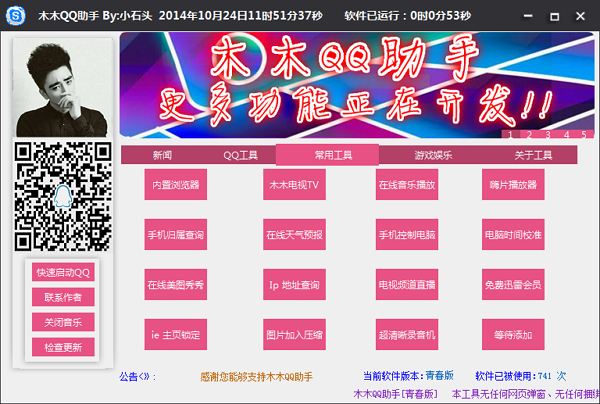
Task: Switch to the 新闻 tab
Action: [x=162, y=155]
